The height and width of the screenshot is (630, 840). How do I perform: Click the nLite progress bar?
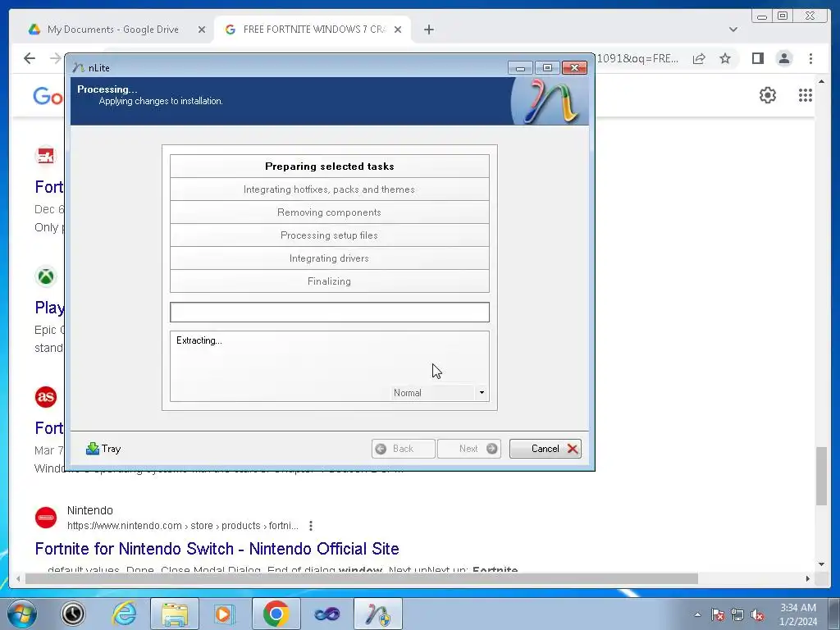coord(330,312)
